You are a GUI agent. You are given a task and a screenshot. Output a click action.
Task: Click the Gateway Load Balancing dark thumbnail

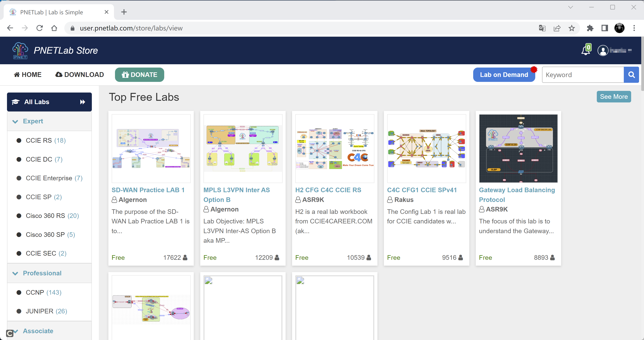pos(518,148)
